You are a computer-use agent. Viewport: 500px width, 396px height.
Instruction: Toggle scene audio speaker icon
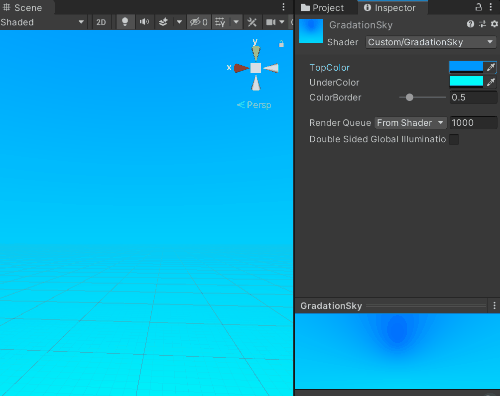[144, 22]
